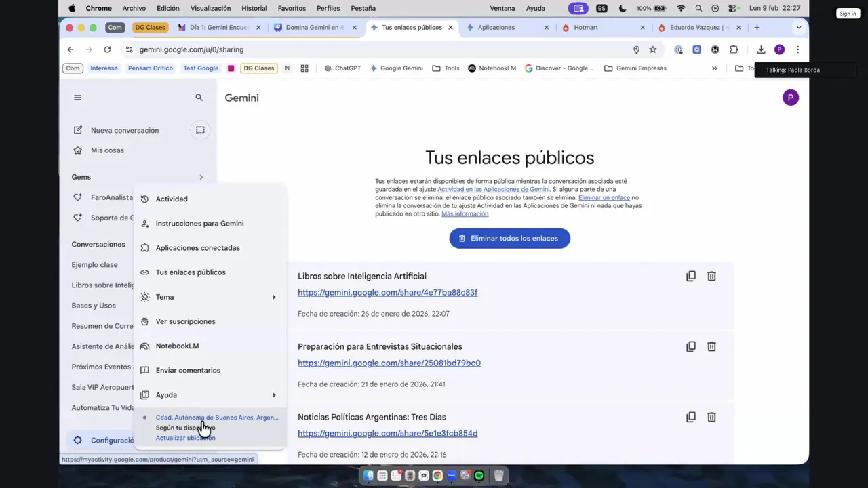Click Actualizar ubicación link
This screenshot has height=488, width=868.
click(185, 438)
